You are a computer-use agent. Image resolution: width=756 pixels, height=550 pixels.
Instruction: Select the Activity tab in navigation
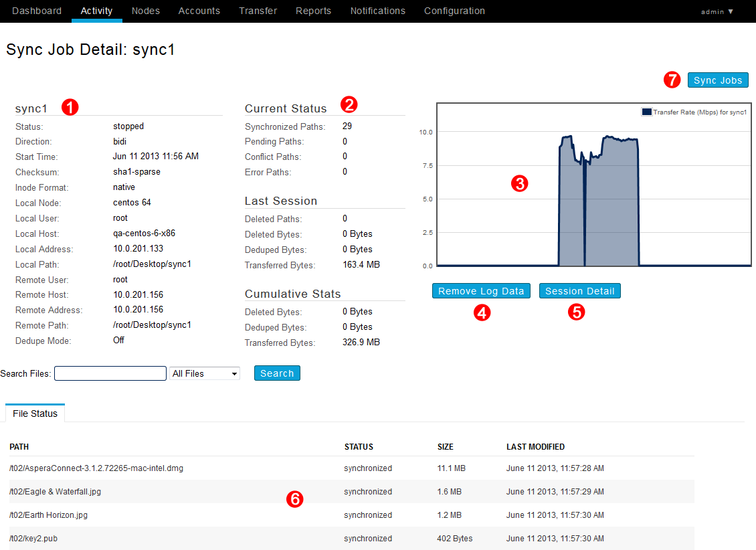[x=96, y=11]
